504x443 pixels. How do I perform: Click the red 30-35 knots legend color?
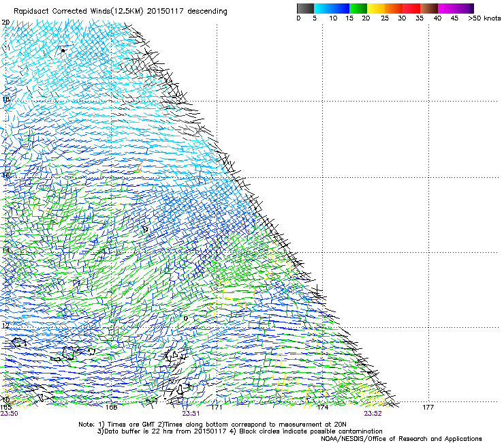[x=411, y=8]
